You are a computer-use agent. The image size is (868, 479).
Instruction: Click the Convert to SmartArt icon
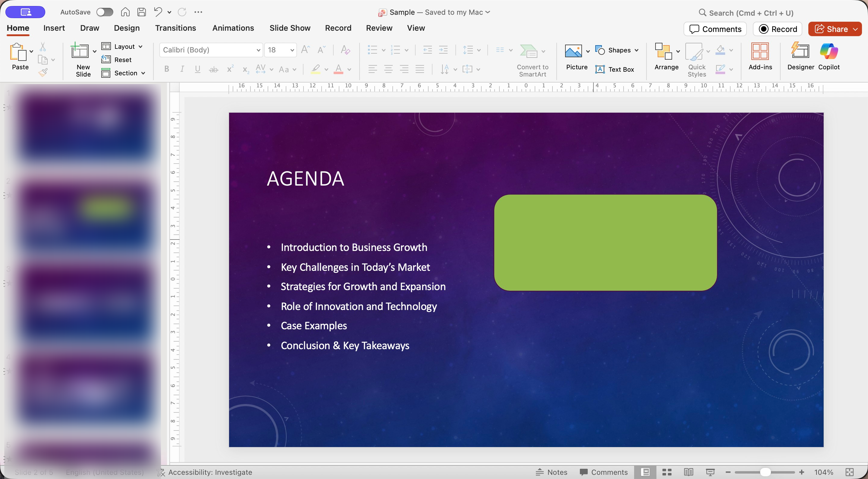pos(529,51)
